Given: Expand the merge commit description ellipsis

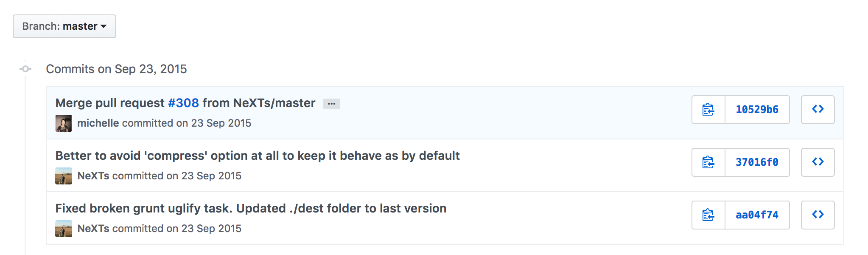Looking at the screenshot, I should [331, 104].
